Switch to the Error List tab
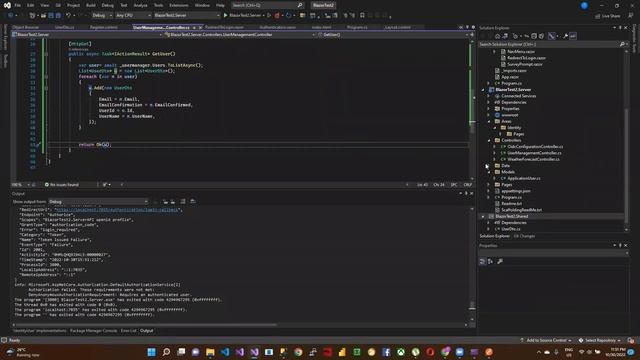Viewport: 640px width, 360px height. pyautogui.click(x=129, y=331)
